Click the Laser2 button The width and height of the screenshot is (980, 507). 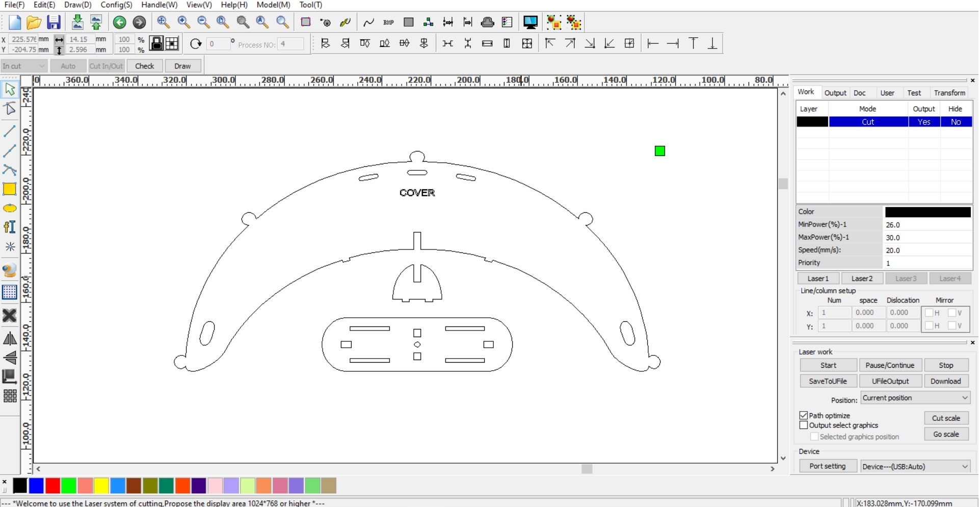pyautogui.click(x=862, y=279)
